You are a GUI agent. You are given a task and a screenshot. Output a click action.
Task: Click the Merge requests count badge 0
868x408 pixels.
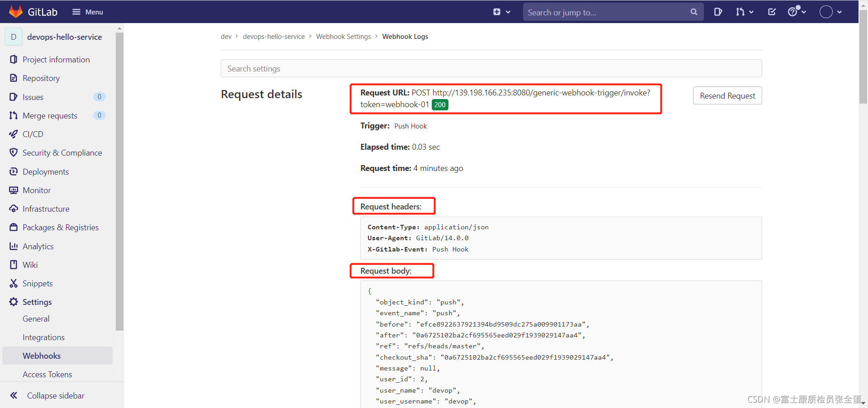pyautogui.click(x=99, y=115)
